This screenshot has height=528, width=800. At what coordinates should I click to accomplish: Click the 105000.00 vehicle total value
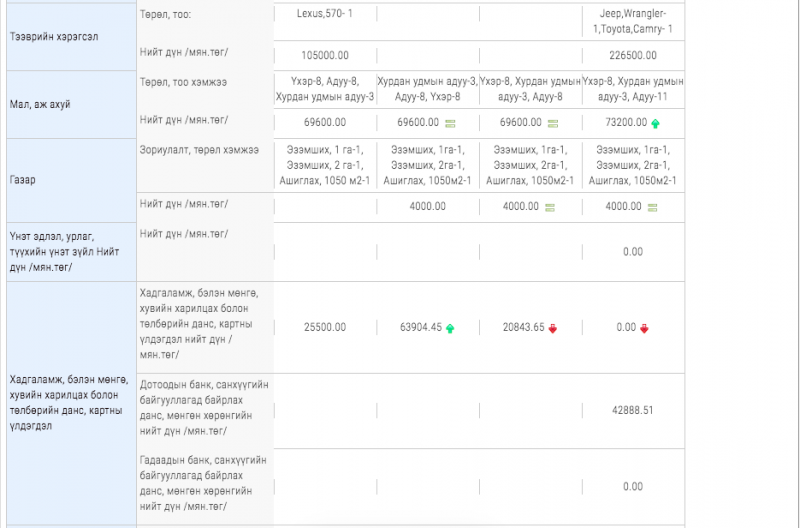pyautogui.click(x=325, y=56)
